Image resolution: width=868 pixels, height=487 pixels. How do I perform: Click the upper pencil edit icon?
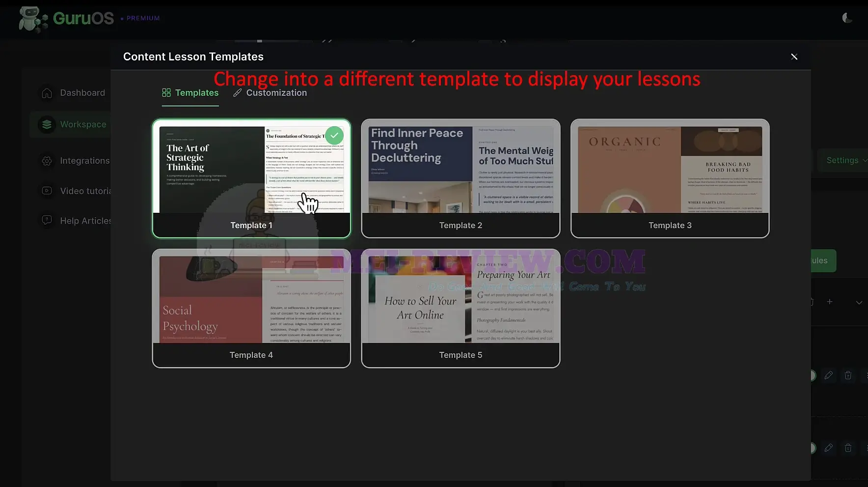[829, 375]
